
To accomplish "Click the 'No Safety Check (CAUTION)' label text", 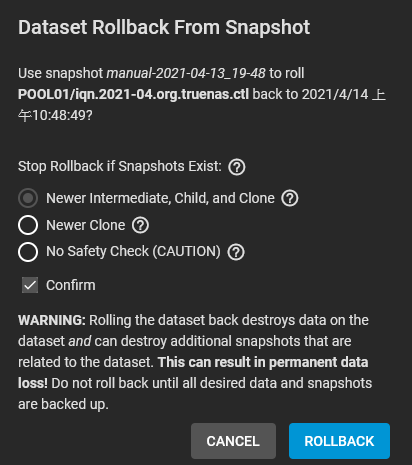I will [x=133, y=251].
